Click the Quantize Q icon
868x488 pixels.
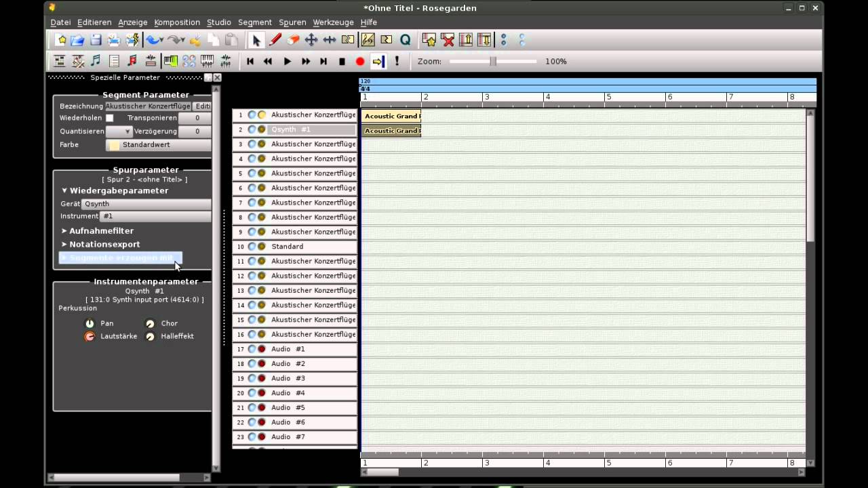pos(405,40)
